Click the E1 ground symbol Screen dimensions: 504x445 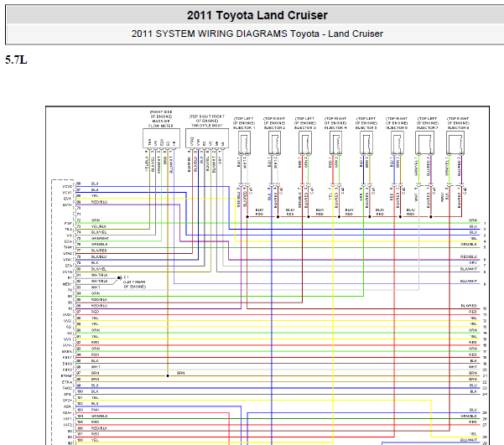coord(120,277)
